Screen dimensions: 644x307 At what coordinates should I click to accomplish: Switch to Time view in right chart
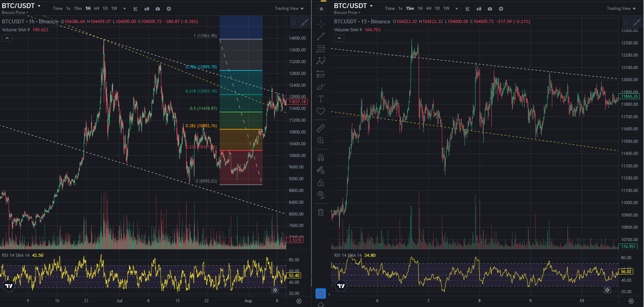390,9
